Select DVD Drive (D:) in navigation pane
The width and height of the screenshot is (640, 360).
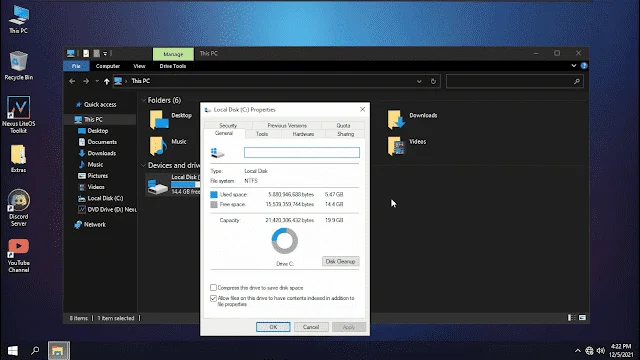click(x=107, y=209)
